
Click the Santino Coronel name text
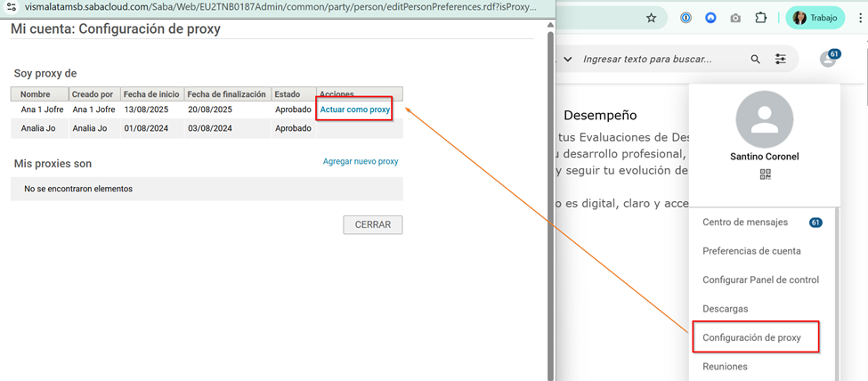click(x=765, y=157)
